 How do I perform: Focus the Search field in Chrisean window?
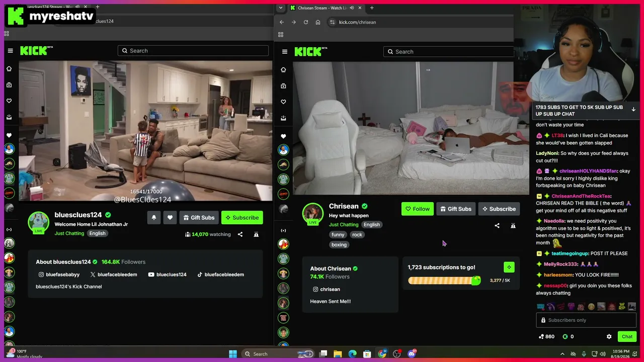pyautogui.click(x=448, y=52)
